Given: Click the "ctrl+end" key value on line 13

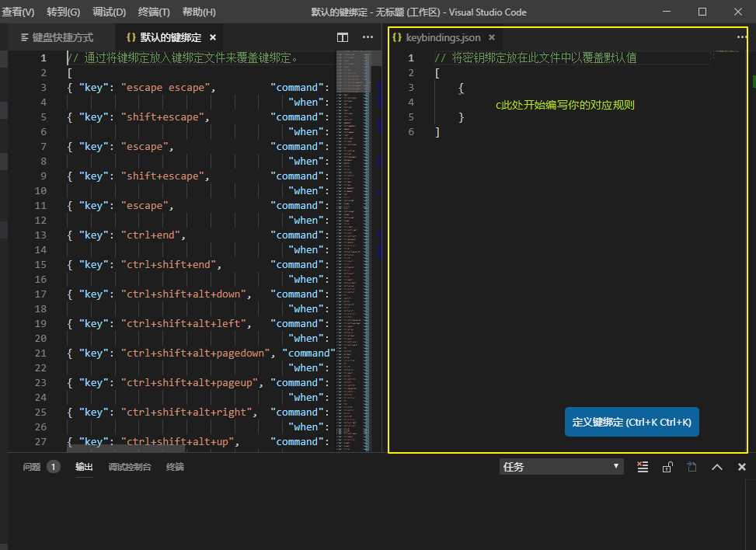Looking at the screenshot, I should tap(151, 235).
